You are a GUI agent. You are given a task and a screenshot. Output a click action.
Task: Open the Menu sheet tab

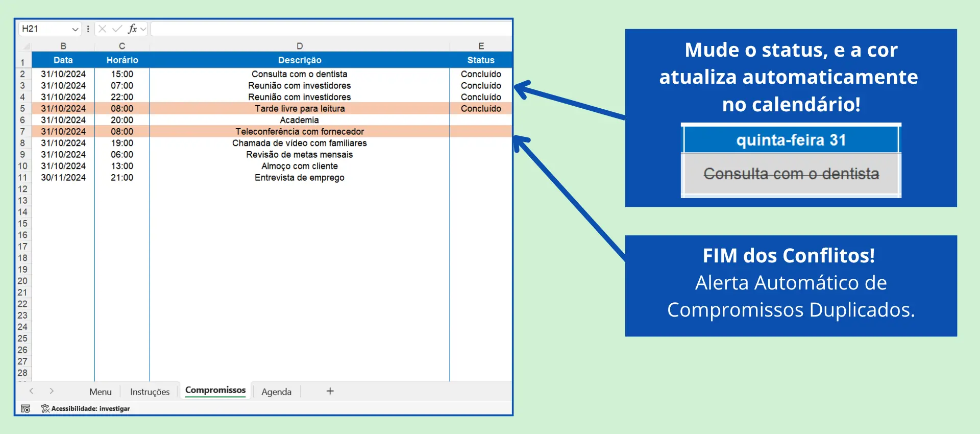pyautogui.click(x=100, y=392)
